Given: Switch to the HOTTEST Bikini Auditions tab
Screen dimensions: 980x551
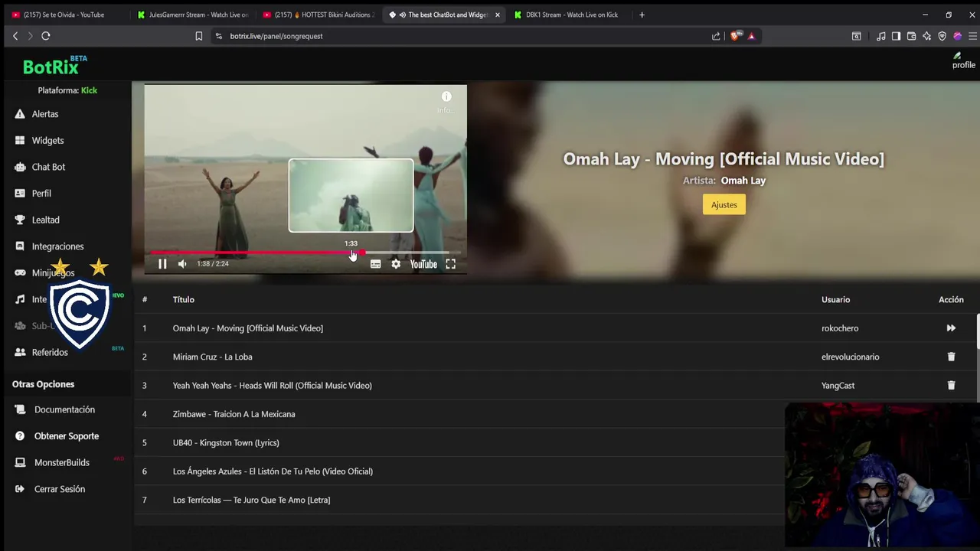Looking at the screenshot, I should 318,15.
